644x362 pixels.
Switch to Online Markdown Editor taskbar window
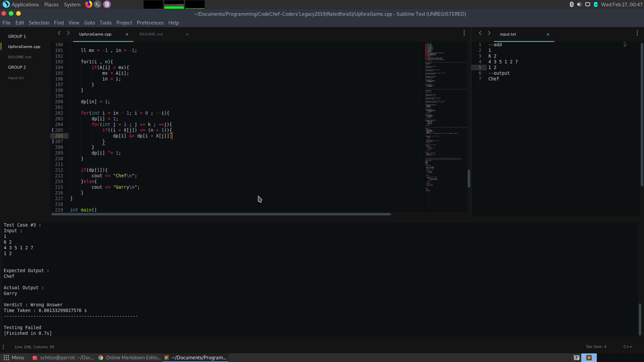pos(129,358)
